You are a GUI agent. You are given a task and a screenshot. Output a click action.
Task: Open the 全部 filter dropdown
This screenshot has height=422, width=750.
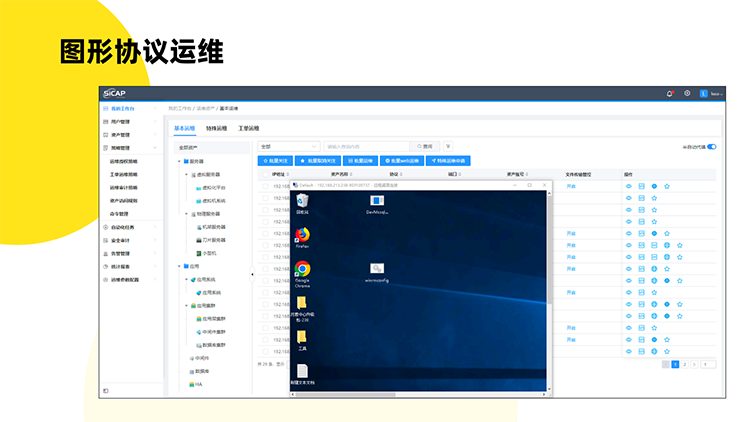point(288,146)
